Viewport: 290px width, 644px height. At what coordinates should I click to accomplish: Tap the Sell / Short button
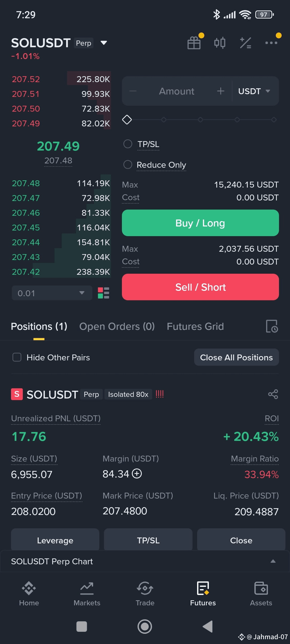(x=200, y=287)
